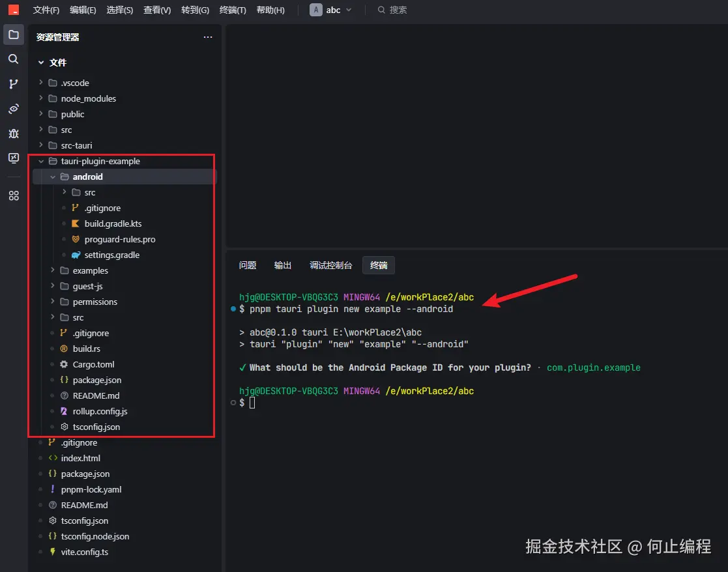
Task: Click the terminal prompt cursor
Action: [252, 403]
